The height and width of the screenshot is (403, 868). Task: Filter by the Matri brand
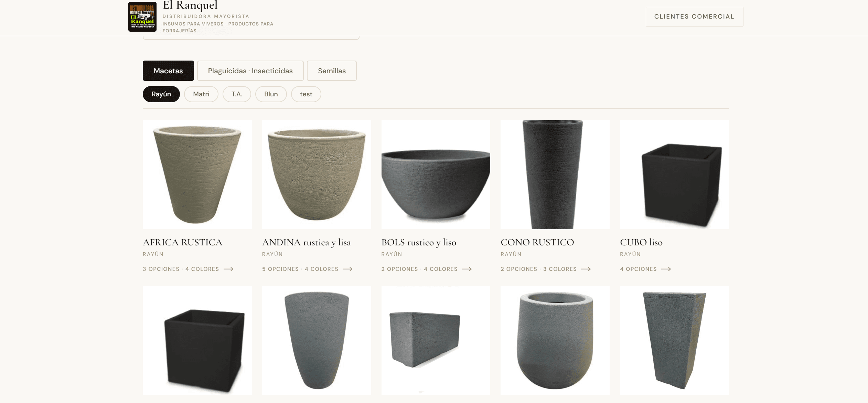tap(201, 94)
